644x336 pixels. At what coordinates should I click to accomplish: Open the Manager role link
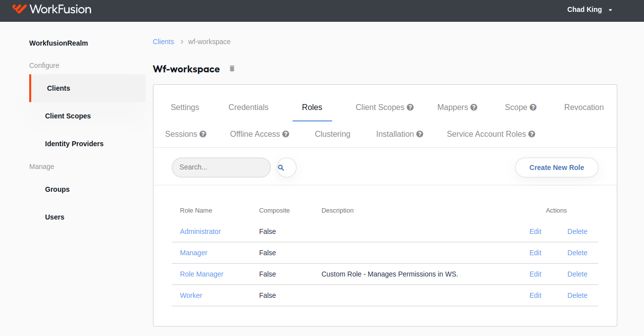pos(194,253)
